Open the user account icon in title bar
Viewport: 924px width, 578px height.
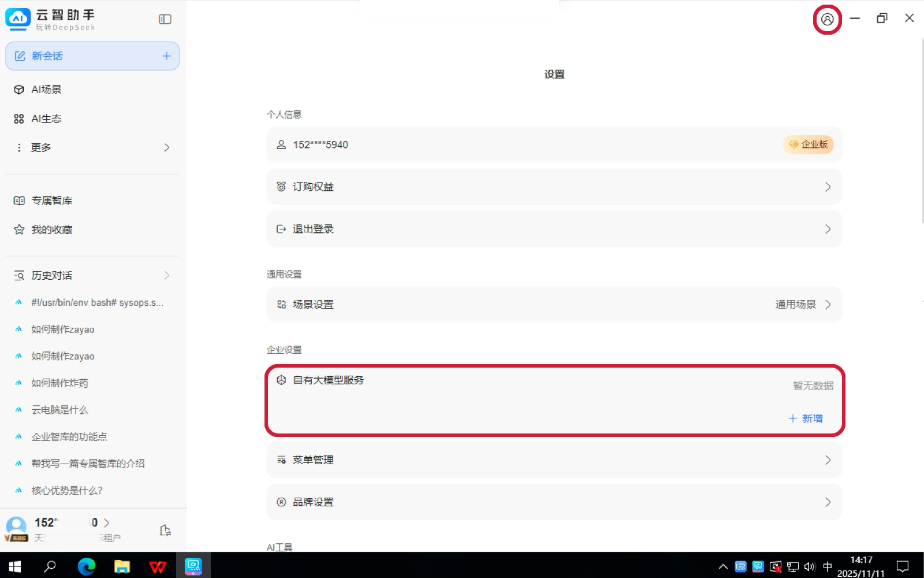coord(827,19)
